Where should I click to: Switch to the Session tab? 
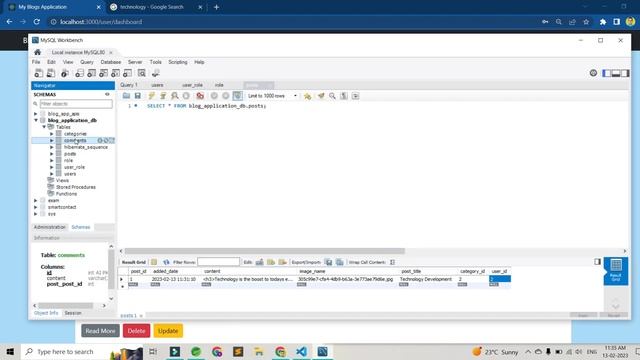[x=73, y=313]
